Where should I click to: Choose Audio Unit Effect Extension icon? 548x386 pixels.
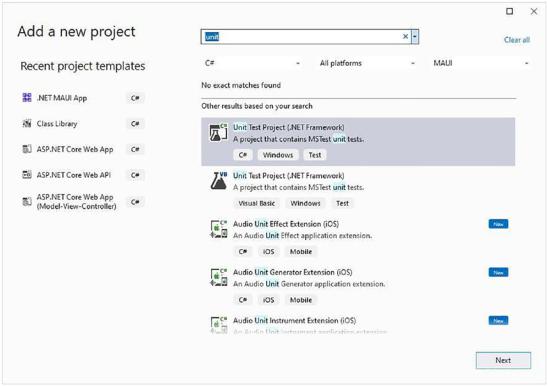(x=218, y=229)
